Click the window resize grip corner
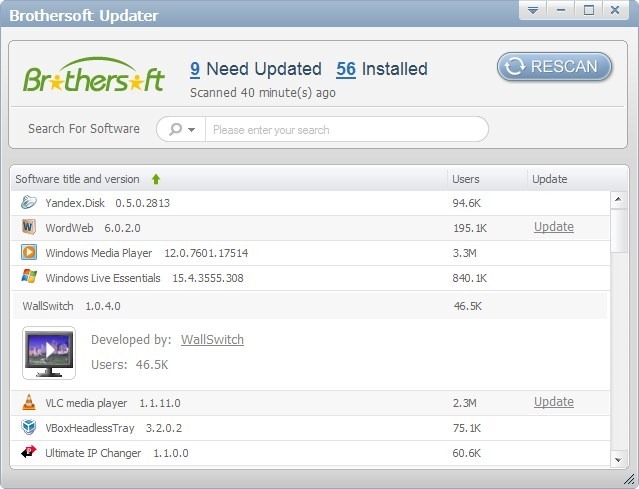This screenshot has height=489, width=639. pyautogui.click(x=629, y=480)
